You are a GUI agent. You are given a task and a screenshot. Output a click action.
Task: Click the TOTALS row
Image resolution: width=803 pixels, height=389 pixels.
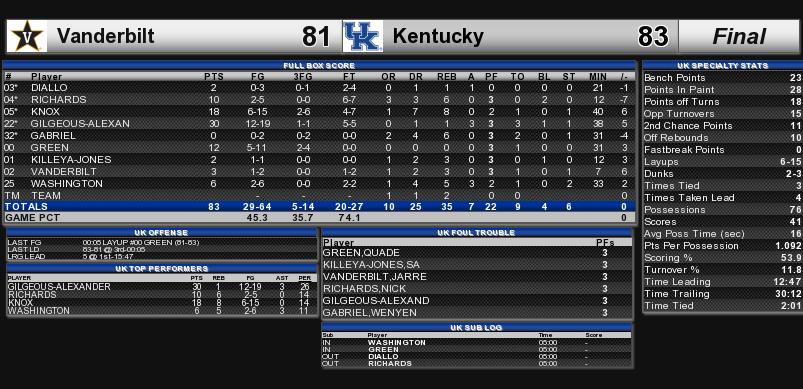click(319, 207)
